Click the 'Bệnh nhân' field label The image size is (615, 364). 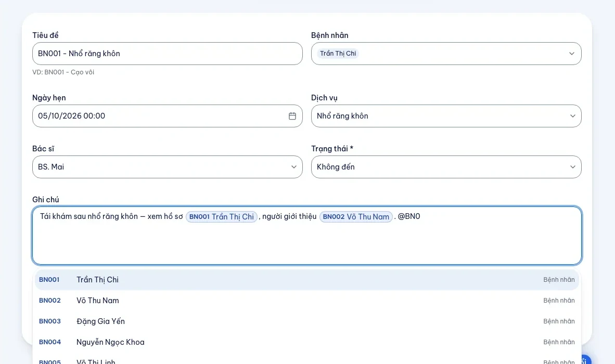(x=330, y=35)
